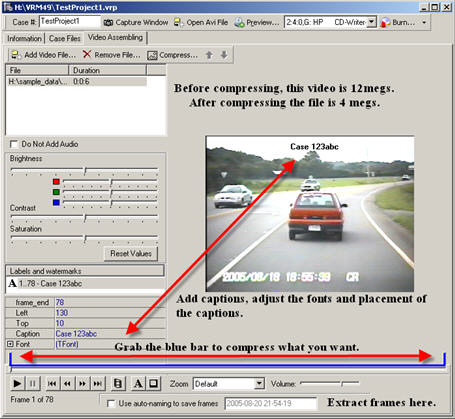The height and width of the screenshot is (419, 455).
Task: Step forward with fast-forward button
Action: point(83,384)
